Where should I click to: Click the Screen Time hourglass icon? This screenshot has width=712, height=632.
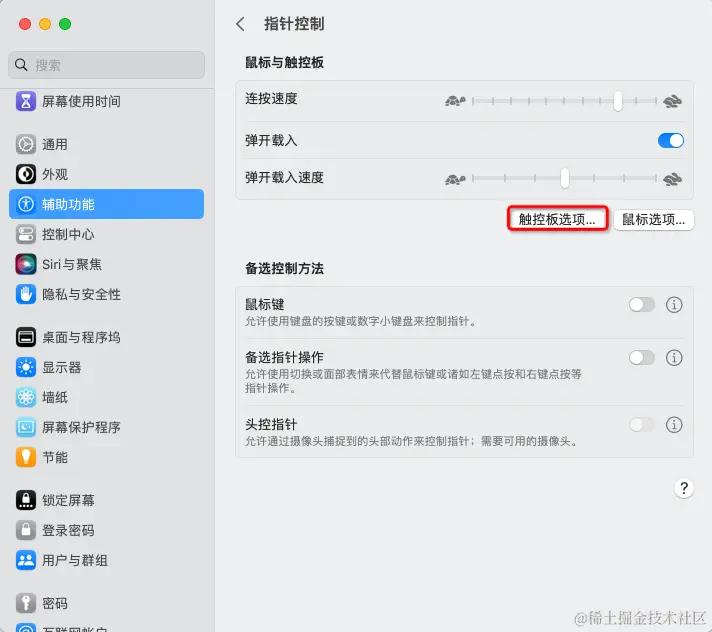point(26,101)
